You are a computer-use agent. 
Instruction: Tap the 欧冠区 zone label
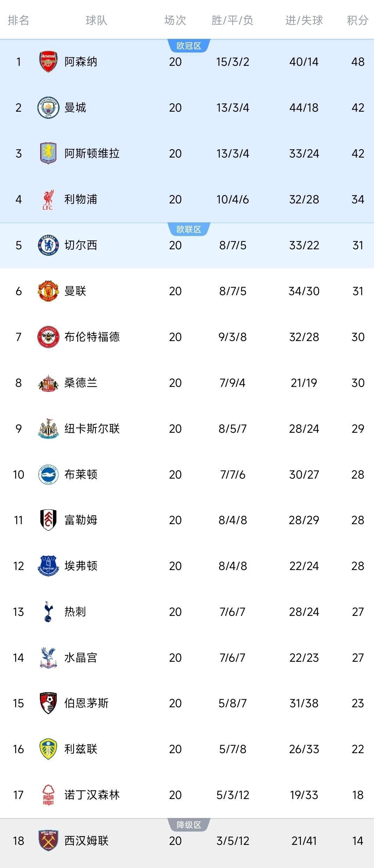point(189,46)
